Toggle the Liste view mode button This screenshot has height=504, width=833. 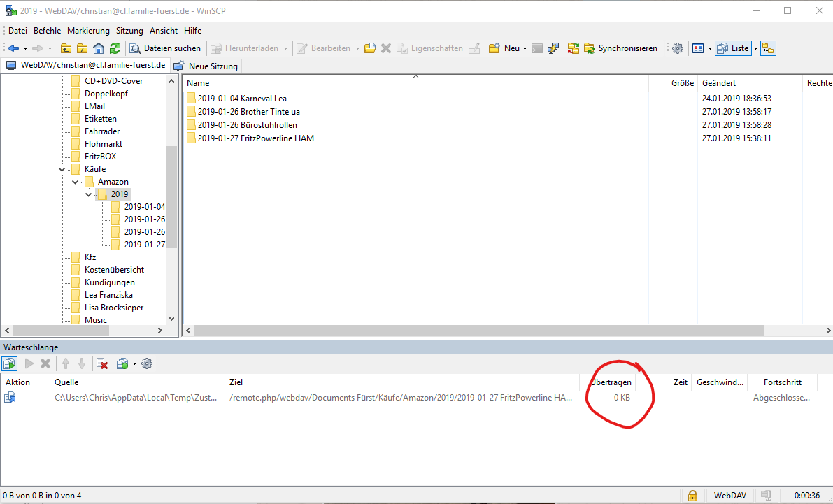click(733, 48)
